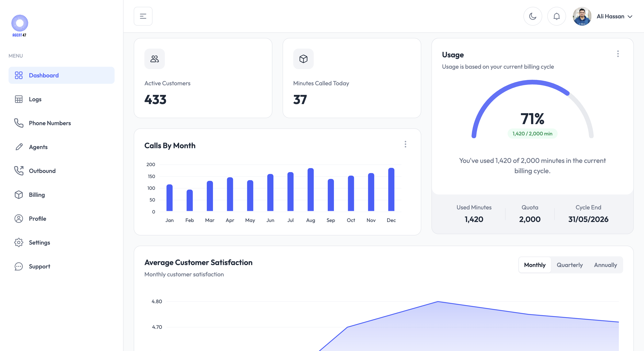The height and width of the screenshot is (351, 644).
Task: Open Support page
Action: point(62,266)
